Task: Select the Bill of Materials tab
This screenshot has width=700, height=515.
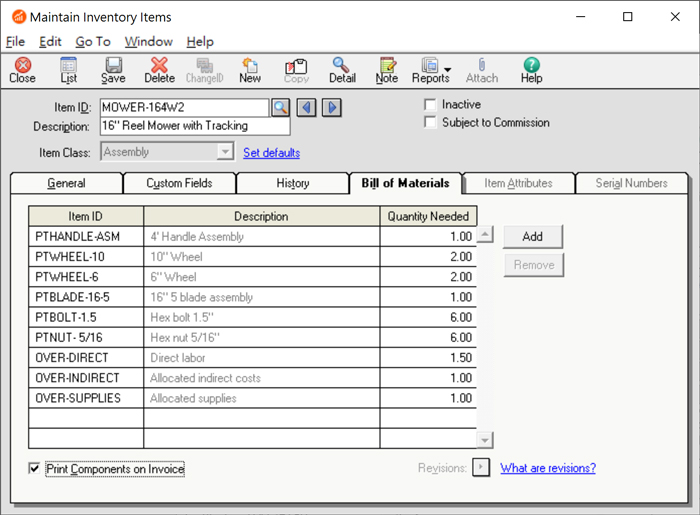Action: tap(405, 183)
